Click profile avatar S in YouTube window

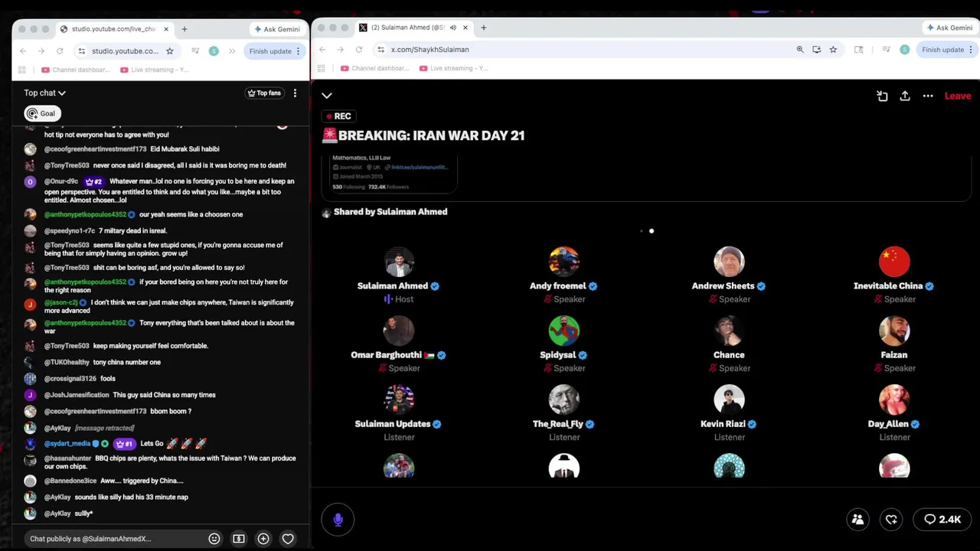pyautogui.click(x=214, y=51)
